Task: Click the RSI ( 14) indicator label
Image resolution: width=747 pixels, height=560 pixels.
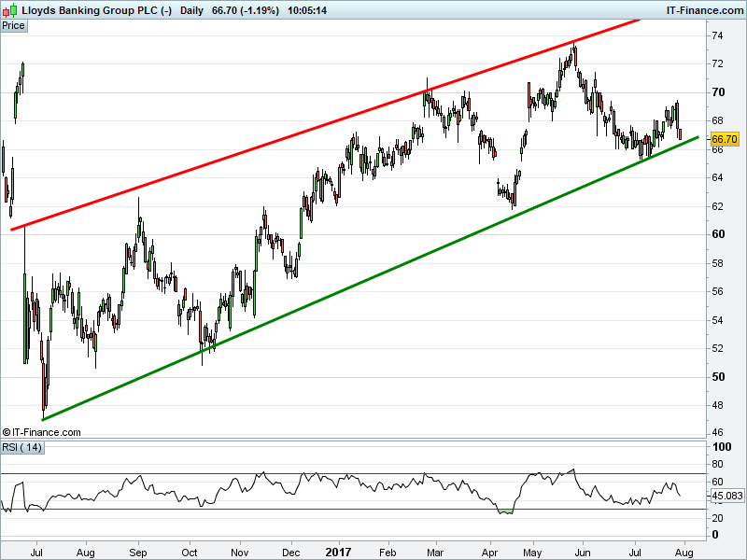Action: [22, 448]
